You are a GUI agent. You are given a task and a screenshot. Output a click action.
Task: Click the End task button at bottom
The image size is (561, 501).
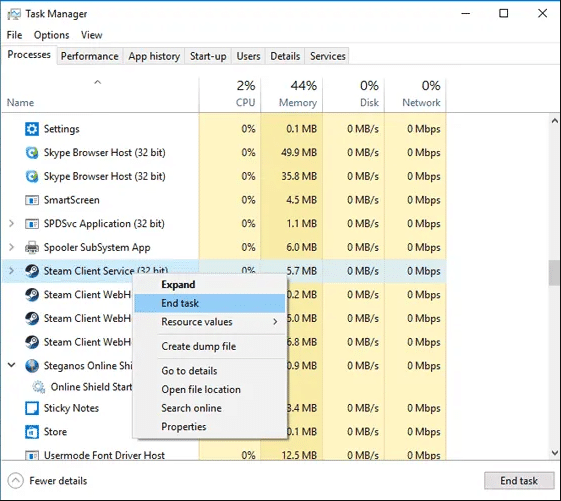(x=519, y=481)
